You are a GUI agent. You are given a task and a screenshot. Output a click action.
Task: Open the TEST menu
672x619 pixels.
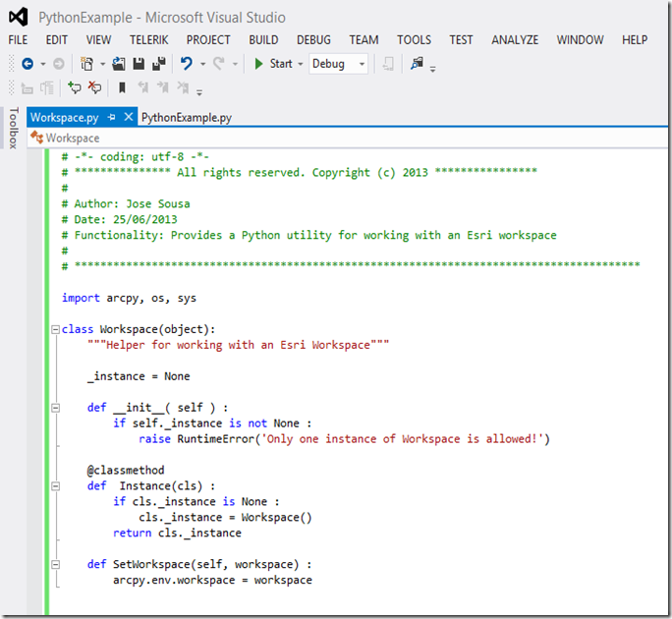tap(461, 40)
